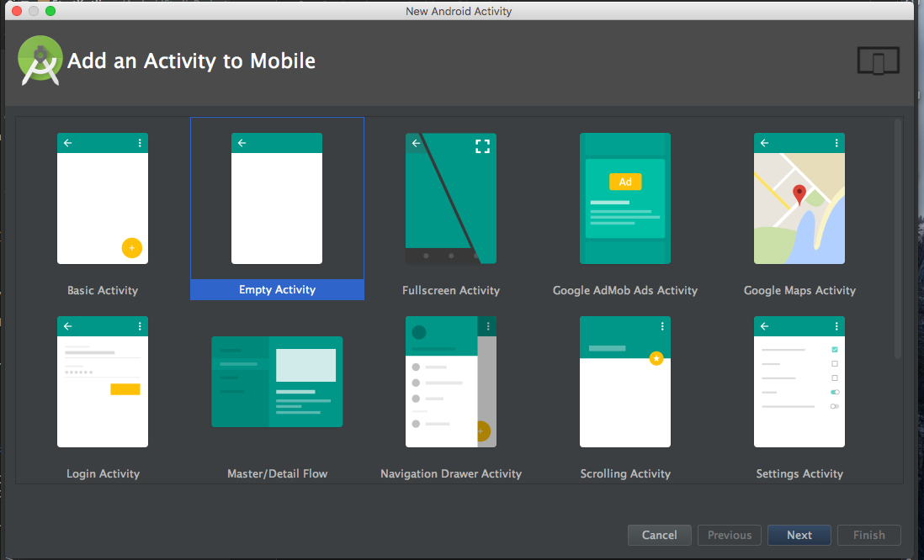
Task: Choose the Google Maps Activity map preview
Action: point(799,198)
